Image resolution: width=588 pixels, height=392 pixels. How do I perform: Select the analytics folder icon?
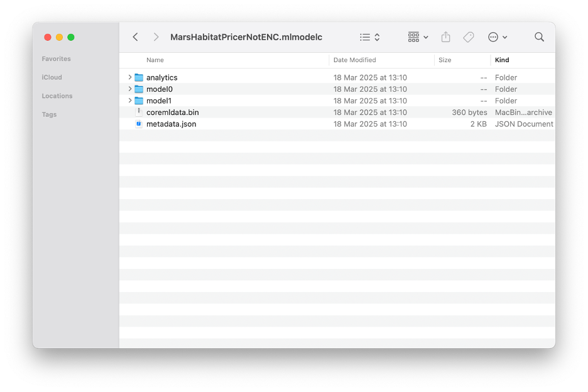[139, 78]
